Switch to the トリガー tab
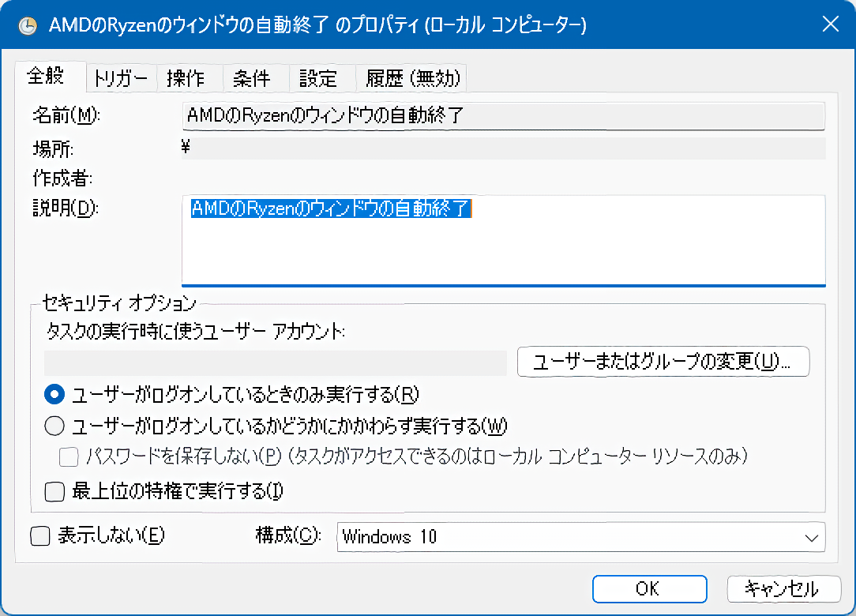Screen dimensions: 856x616 point(120,78)
